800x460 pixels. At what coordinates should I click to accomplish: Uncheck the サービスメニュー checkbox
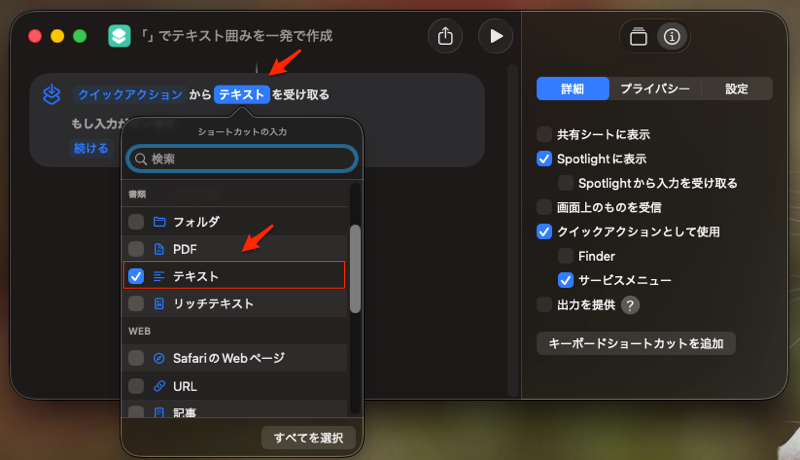[565, 280]
